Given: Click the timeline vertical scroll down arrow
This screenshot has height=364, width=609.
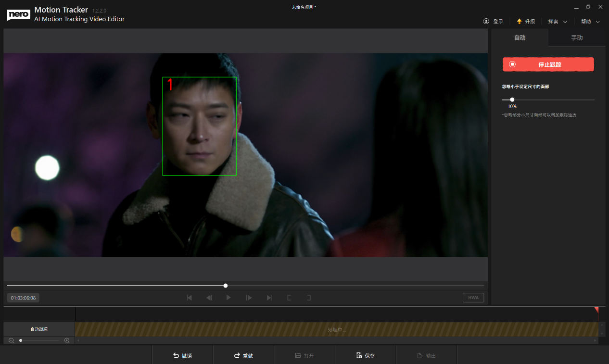Looking at the screenshot, I should (602, 333).
